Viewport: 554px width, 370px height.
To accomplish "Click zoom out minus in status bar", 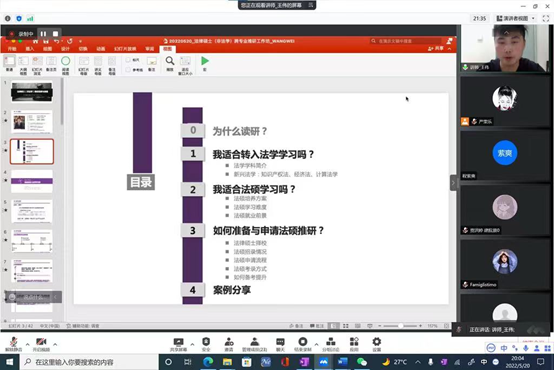I will (x=379, y=326).
